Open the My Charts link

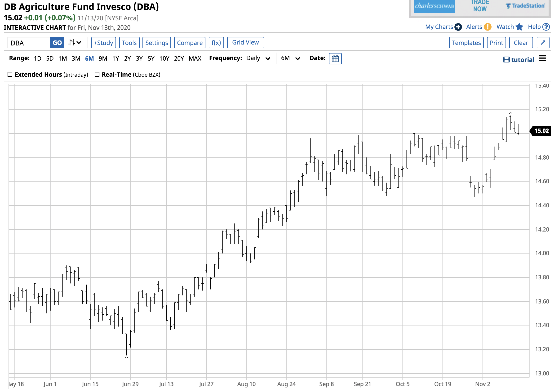[x=439, y=27]
